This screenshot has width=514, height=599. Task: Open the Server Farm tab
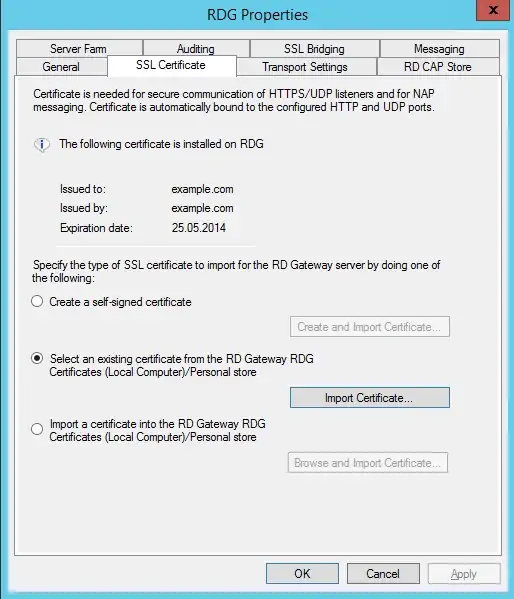pos(79,49)
